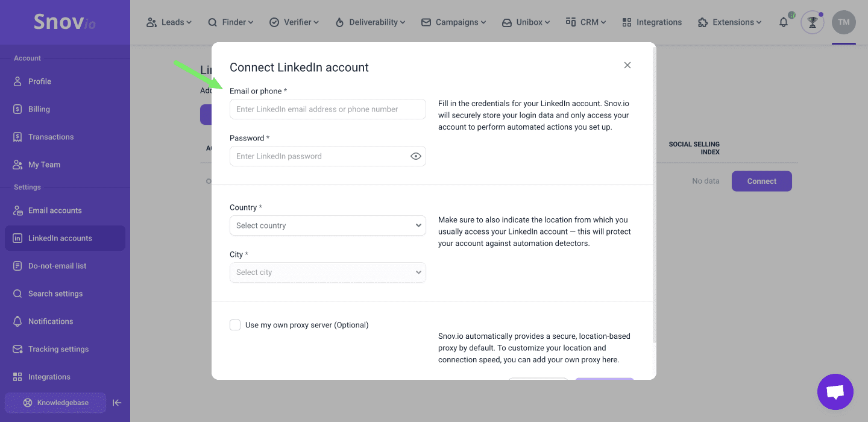
Task: Open the Knowledgebase button
Action: coord(55,403)
